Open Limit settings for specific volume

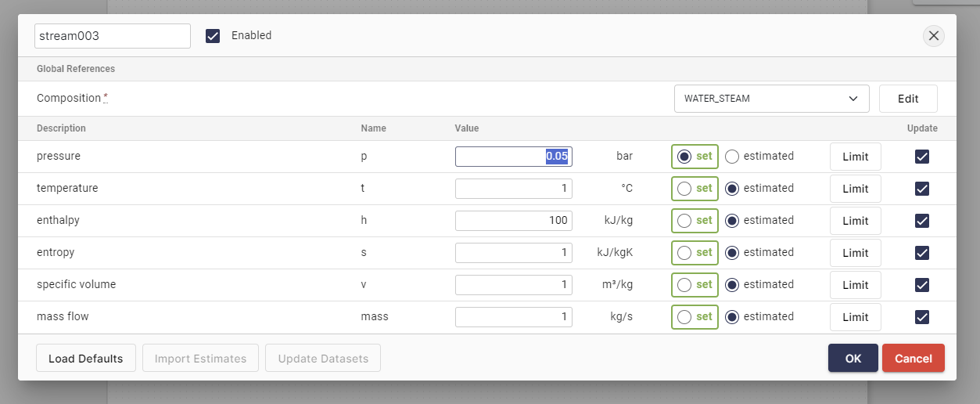[855, 285]
